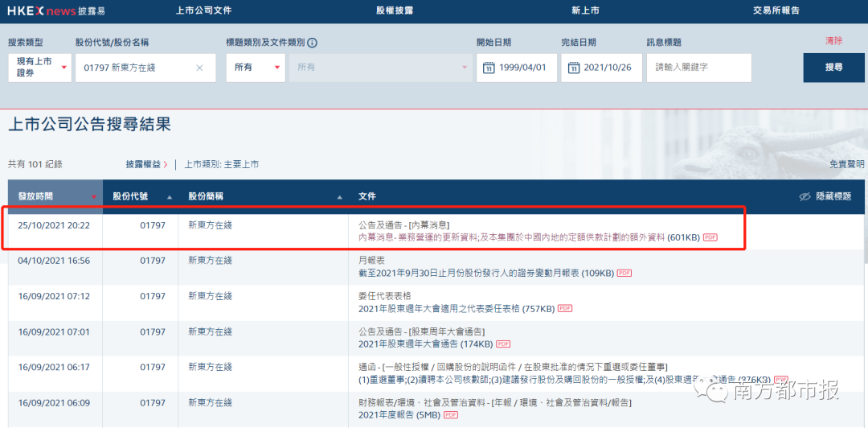
Task: Expand the first 所有 category dropdown
Action: pos(256,68)
